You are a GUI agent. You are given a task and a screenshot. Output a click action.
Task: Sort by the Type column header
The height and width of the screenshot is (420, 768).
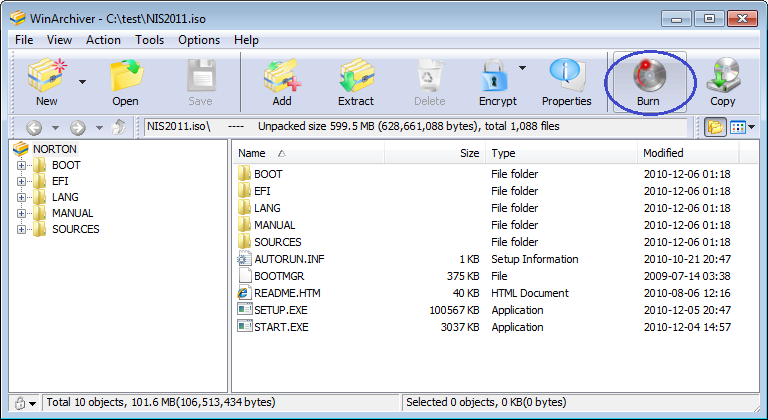(x=561, y=153)
